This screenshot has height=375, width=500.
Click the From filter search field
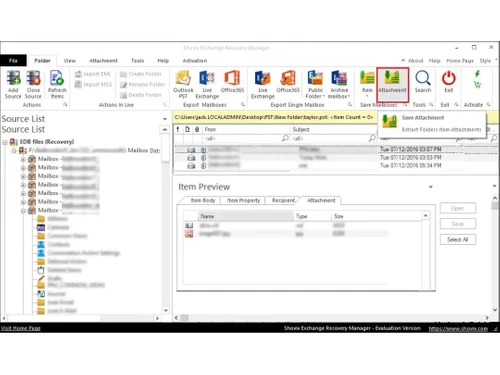[x=246, y=138]
